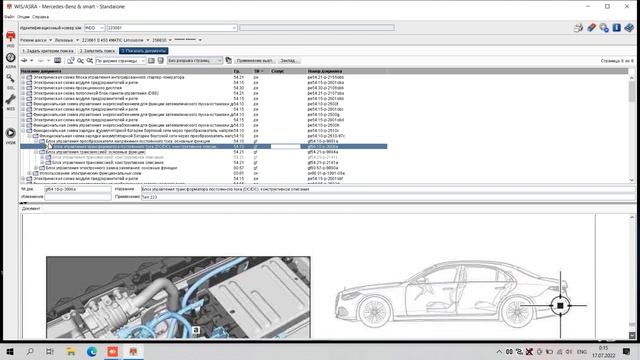The image size is (640, 360).
Task: Click the zoom out magnifier icon
Action: point(90,60)
